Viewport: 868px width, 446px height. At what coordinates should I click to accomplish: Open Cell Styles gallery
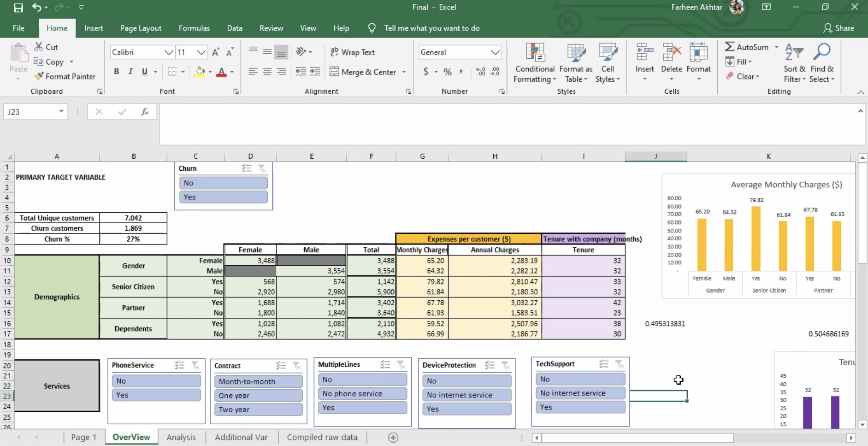[607, 63]
